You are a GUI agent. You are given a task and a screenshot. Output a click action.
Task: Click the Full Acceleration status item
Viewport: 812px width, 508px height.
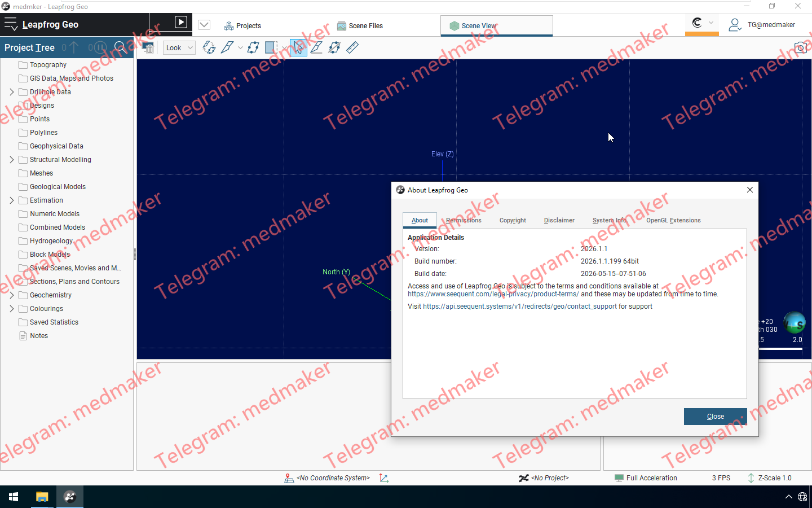tap(646, 478)
